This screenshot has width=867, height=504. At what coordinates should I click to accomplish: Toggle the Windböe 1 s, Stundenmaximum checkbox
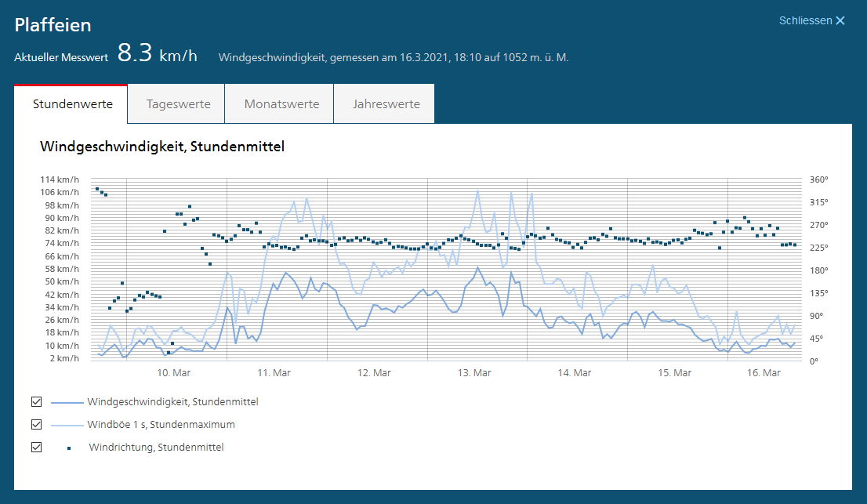(x=36, y=425)
